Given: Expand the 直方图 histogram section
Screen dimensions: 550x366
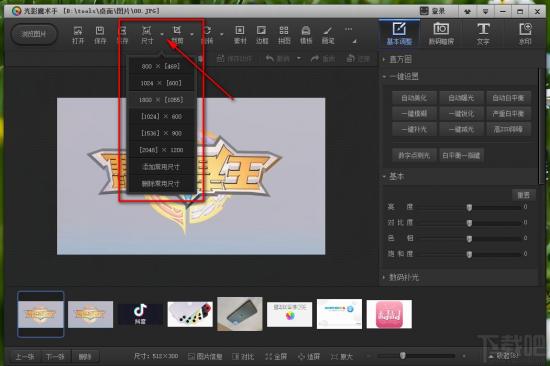Looking at the screenshot, I should tap(398, 59).
